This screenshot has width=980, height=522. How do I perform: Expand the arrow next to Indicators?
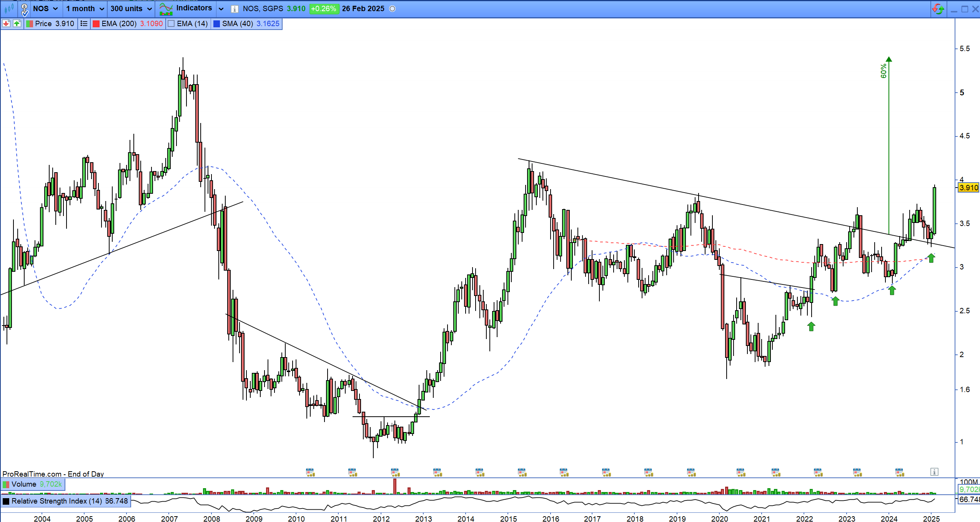coord(221,8)
